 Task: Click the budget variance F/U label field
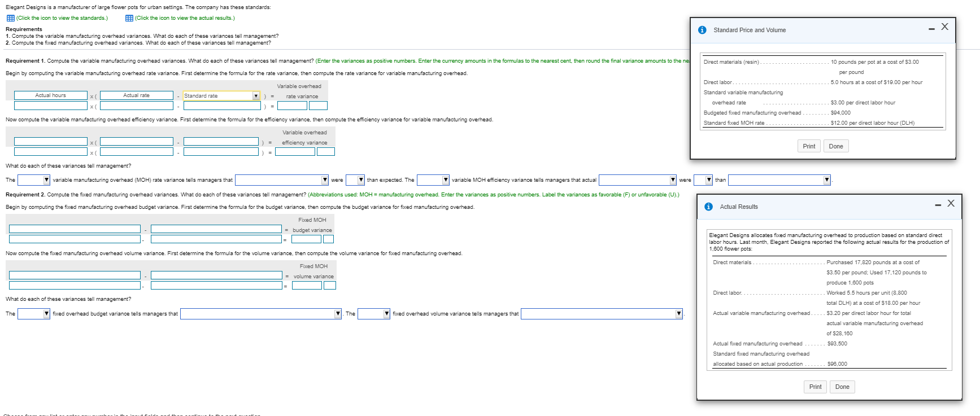pos(329,239)
